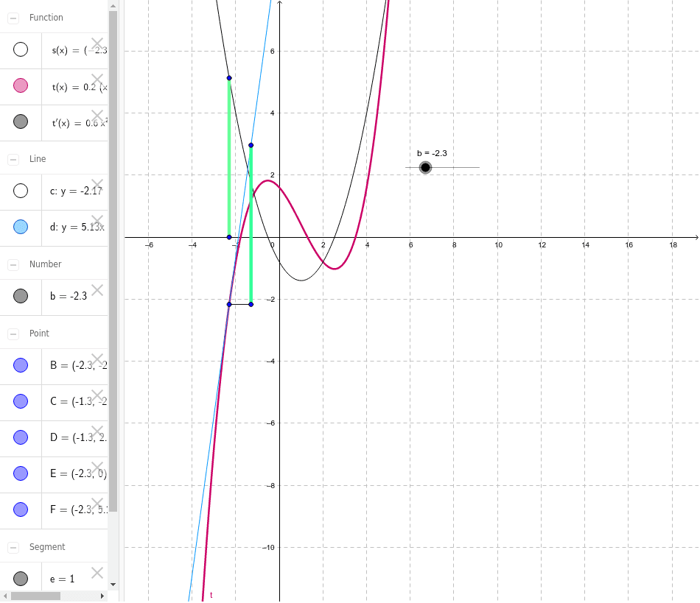Toggle visibility of segment e

pyautogui.click(x=21, y=579)
